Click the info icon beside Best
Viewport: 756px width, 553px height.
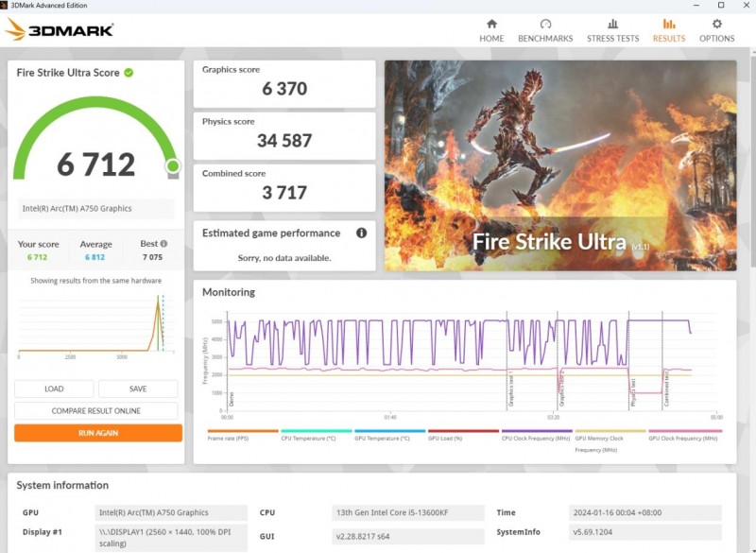click(x=163, y=244)
